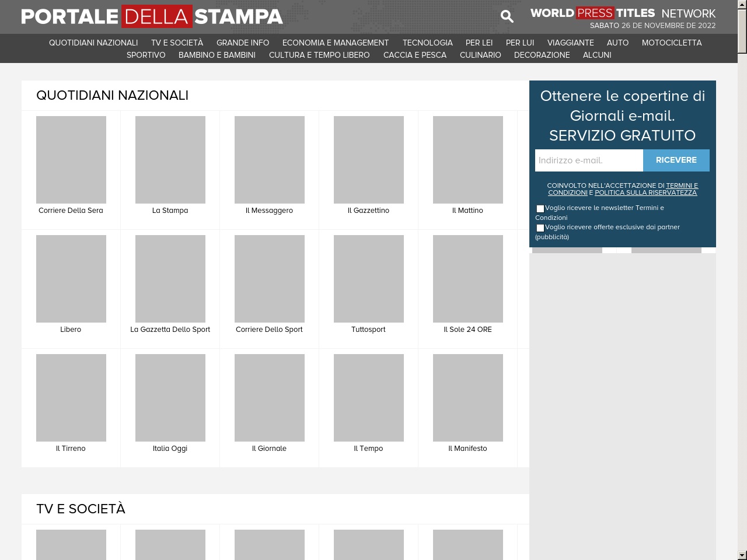Go to Sportivo section

click(x=146, y=55)
